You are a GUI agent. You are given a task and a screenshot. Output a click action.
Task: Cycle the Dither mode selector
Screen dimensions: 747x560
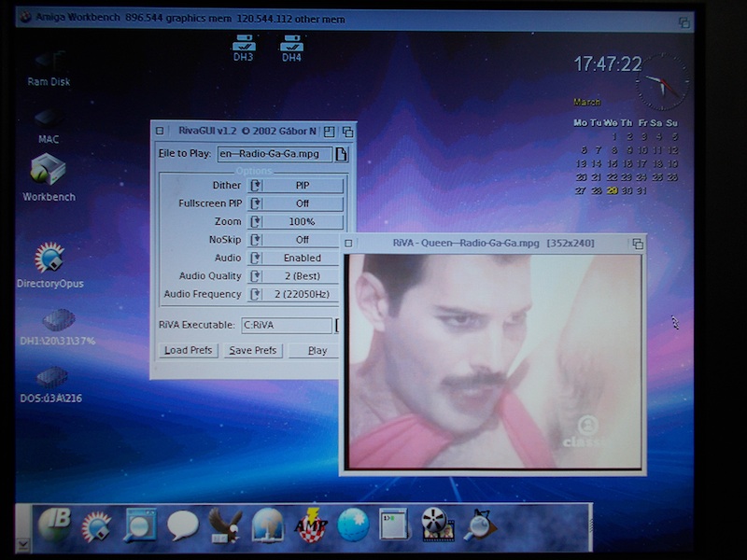click(x=295, y=186)
